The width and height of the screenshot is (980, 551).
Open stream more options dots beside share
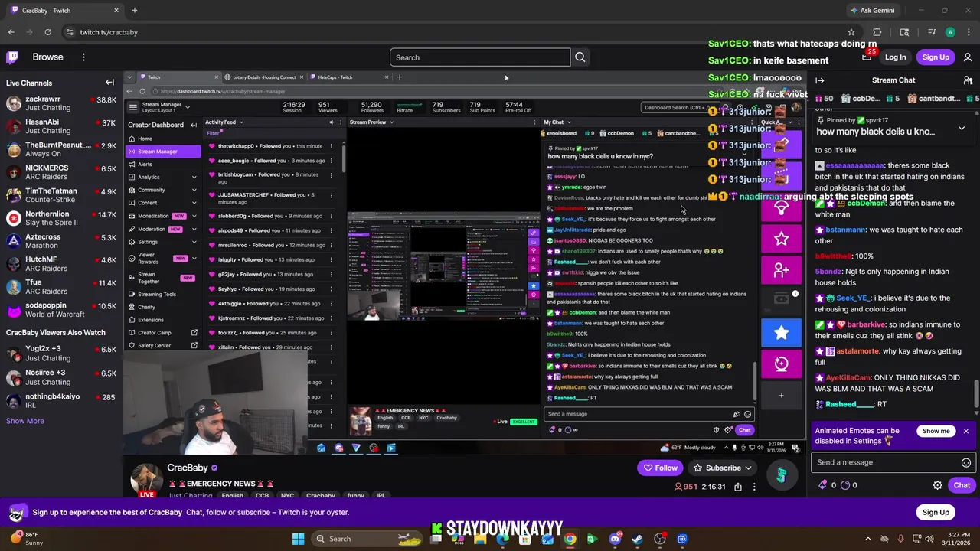(754, 487)
